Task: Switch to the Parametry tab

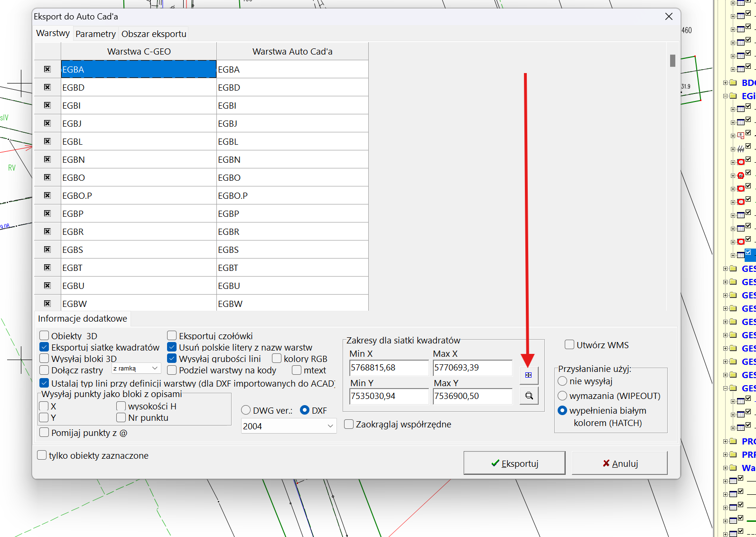Action: click(x=95, y=34)
